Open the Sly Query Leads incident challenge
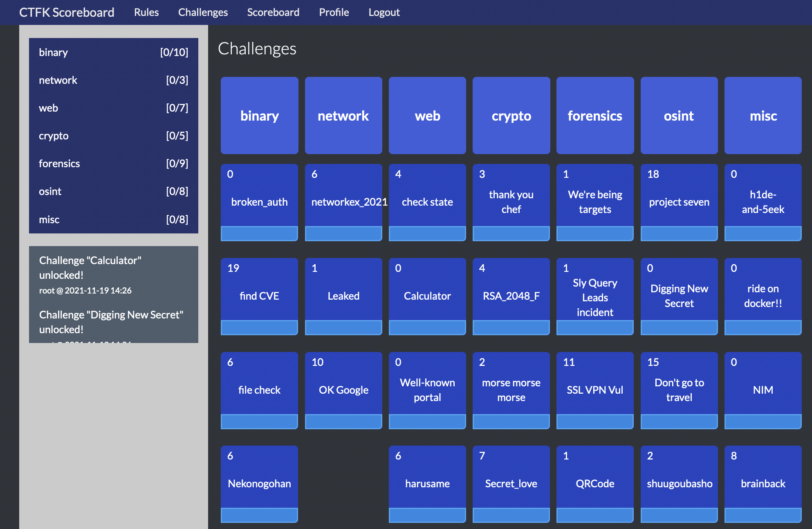 pyautogui.click(x=595, y=297)
